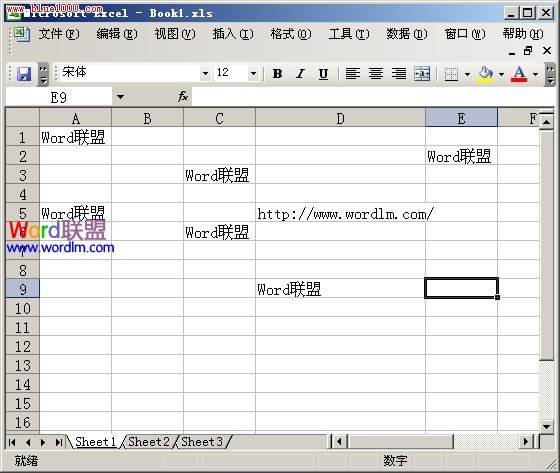Switch to Sheet3 tab
560x473 pixels.
[x=202, y=442]
